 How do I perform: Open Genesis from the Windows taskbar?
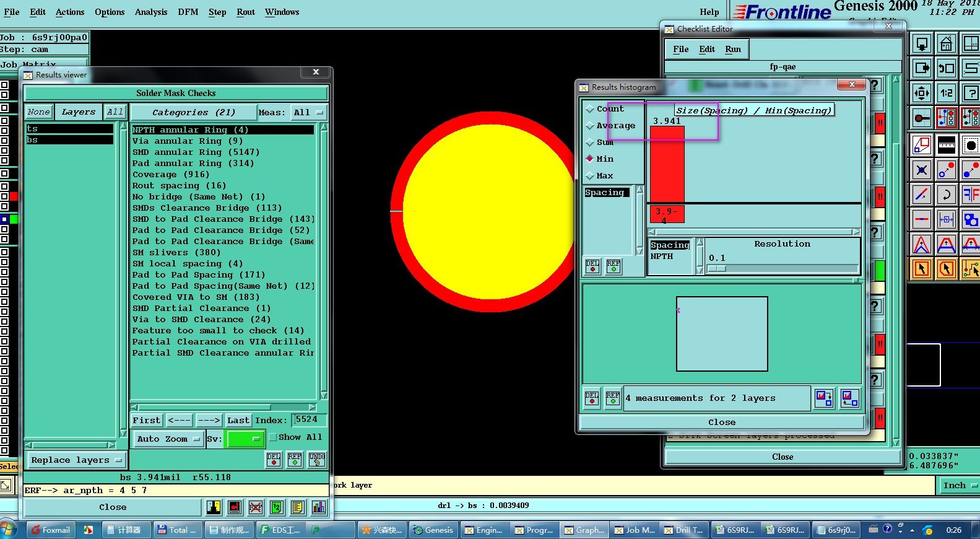433,530
